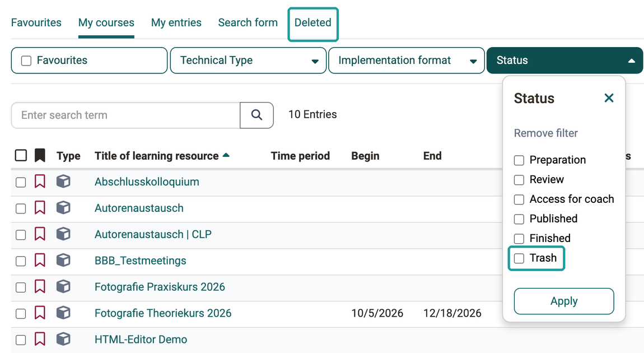Check the select-all checkbox in table header
The image size is (644, 353).
coord(21,155)
